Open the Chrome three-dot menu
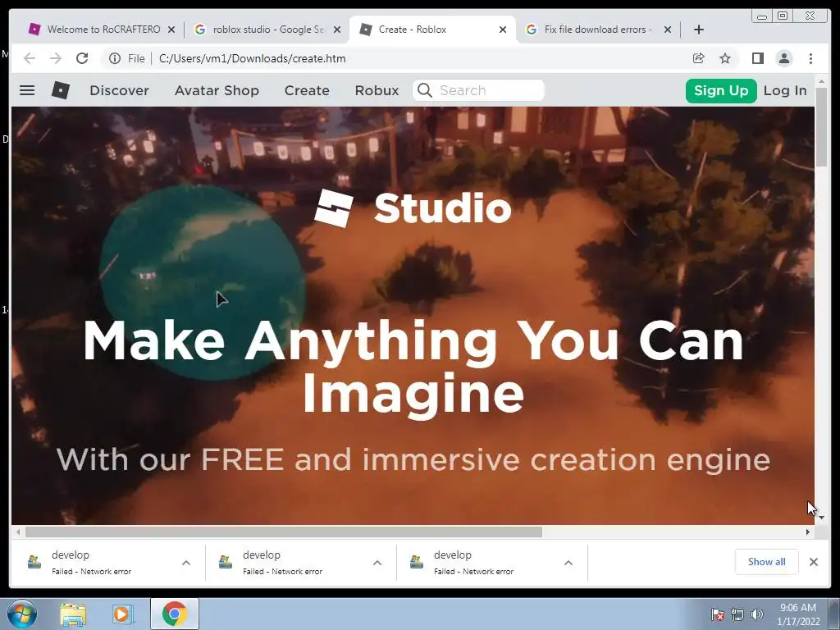Screen dimensions: 840x630 coord(810,58)
